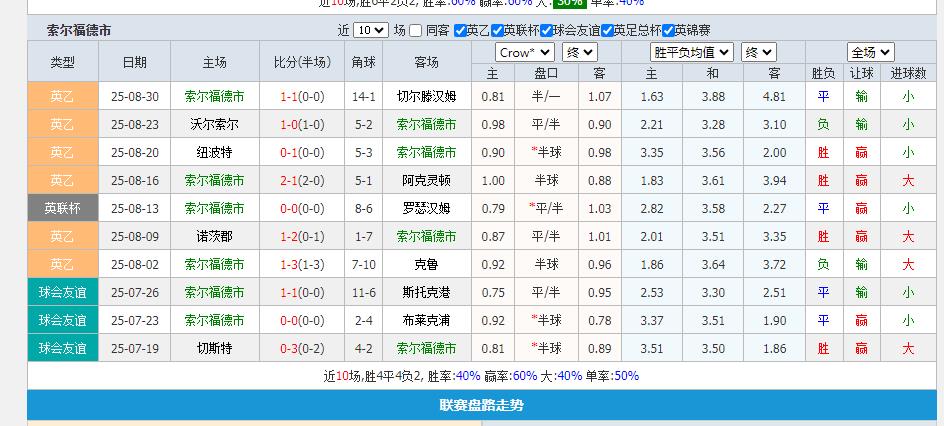The width and height of the screenshot is (944, 426).
Task: Select the 英联杯 league tag on 25-08-13
Action: pos(62,209)
